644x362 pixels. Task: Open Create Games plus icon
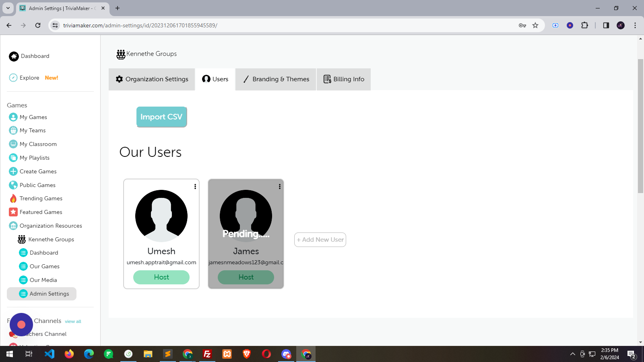pyautogui.click(x=13, y=171)
